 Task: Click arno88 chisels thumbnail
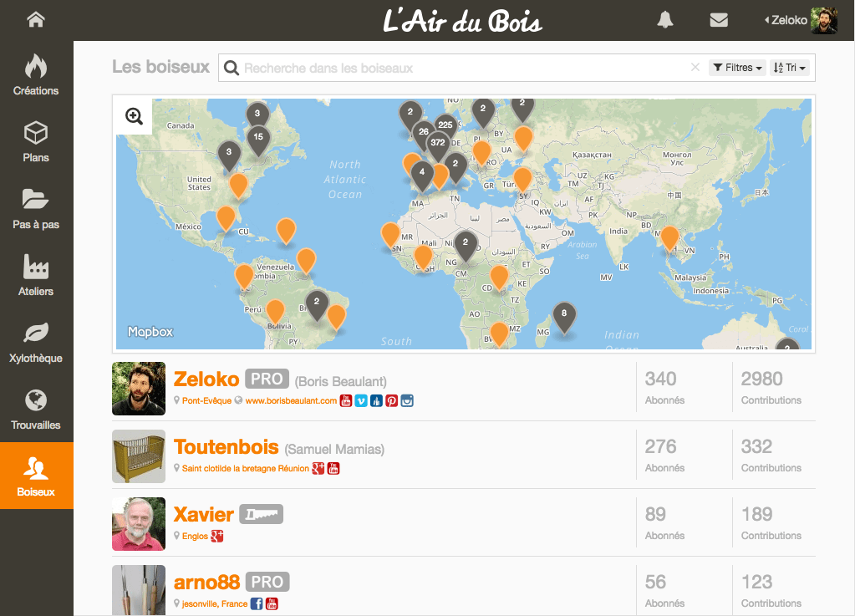(x=139, y=590)
